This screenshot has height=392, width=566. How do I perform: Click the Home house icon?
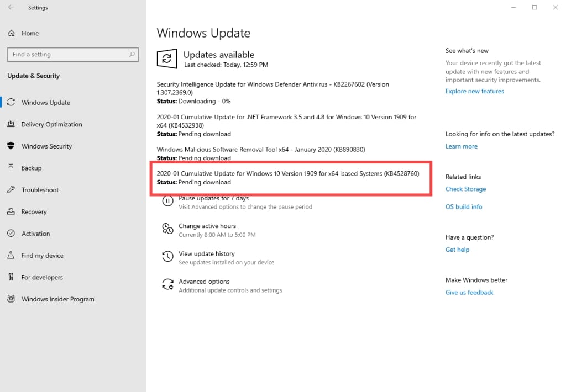(11, 33)
